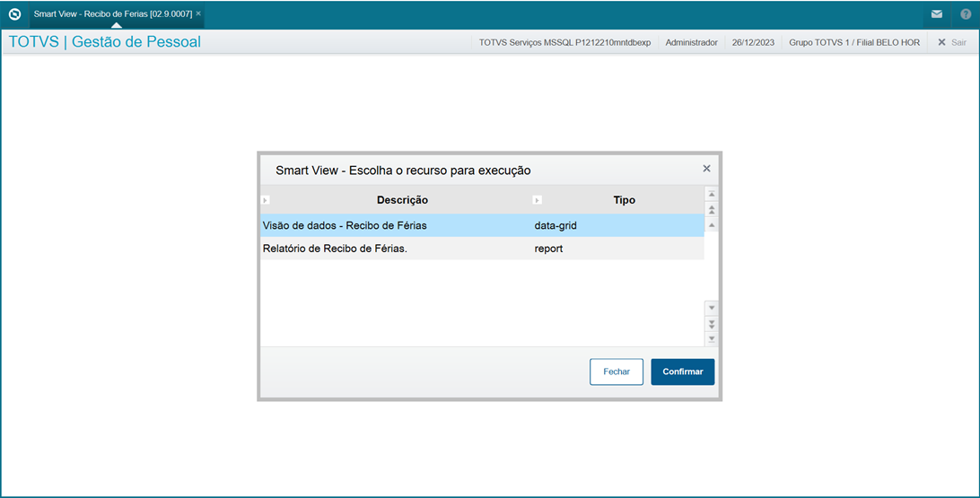This screenshot has width=980, height=498.
Task: Close the Smart View tab
Action: click(198, 14)
